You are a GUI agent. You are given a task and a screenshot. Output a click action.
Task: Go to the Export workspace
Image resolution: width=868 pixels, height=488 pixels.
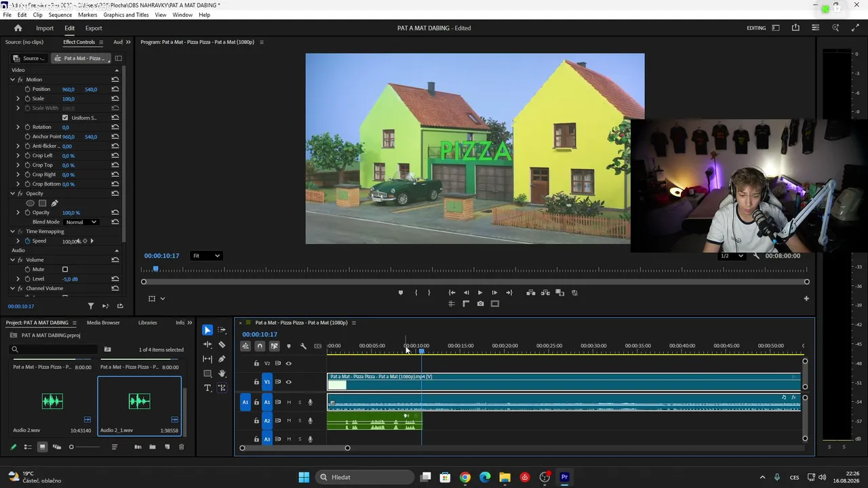[x=94, y=28]
